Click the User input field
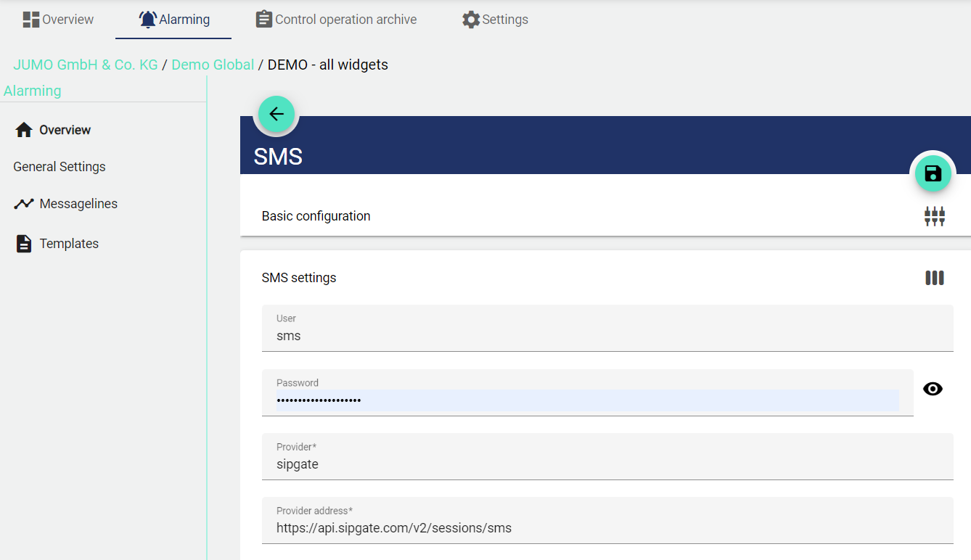 pyautogui.click(x=607, y=336)
